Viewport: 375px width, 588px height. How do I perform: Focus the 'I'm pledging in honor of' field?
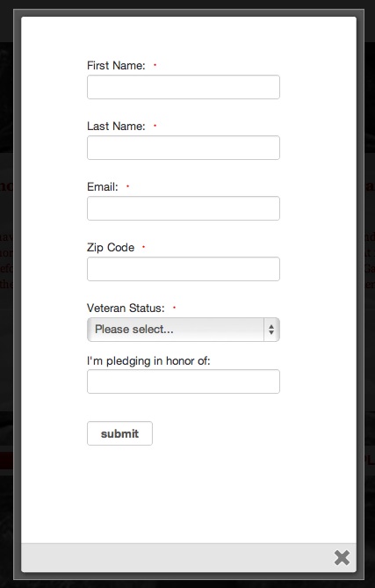(x=184, y=381)
